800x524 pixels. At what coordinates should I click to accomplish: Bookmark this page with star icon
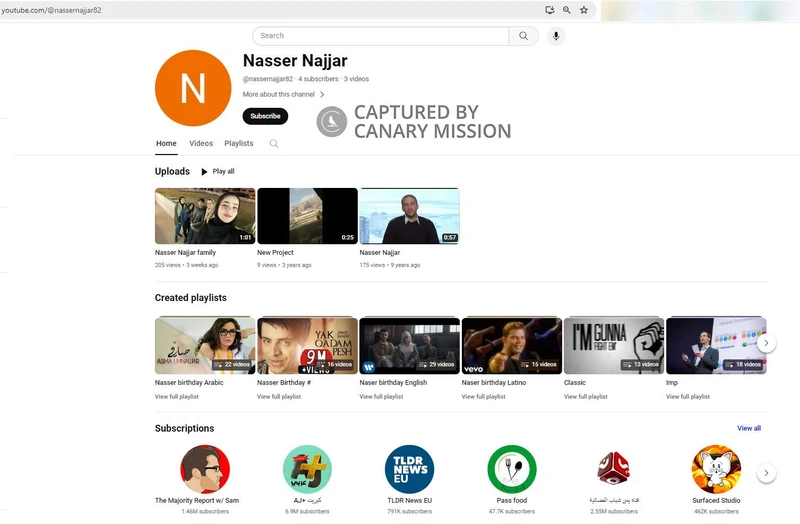point(584,10)
